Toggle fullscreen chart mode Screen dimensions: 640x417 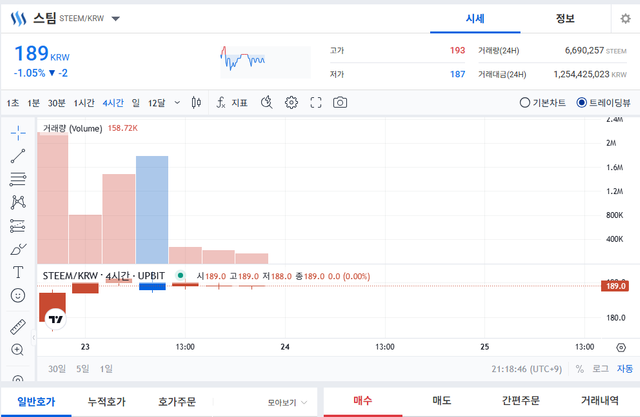coord(316,102)
